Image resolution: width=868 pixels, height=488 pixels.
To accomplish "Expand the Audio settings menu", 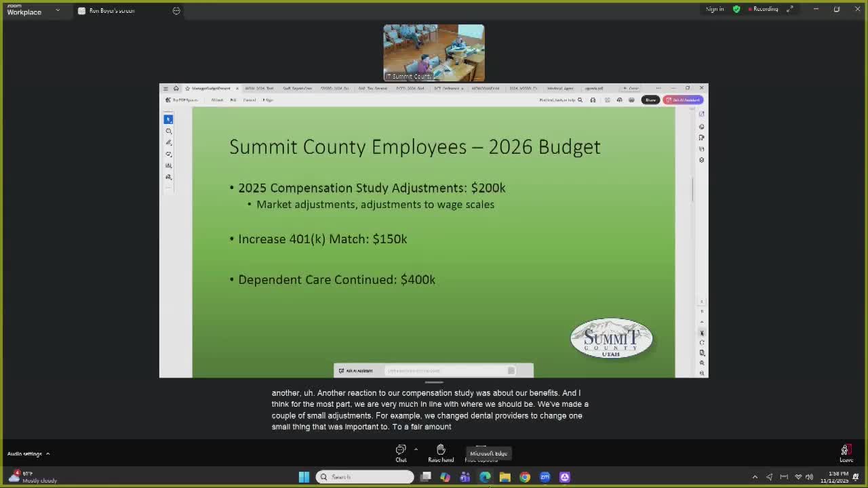I will (28, 453).
